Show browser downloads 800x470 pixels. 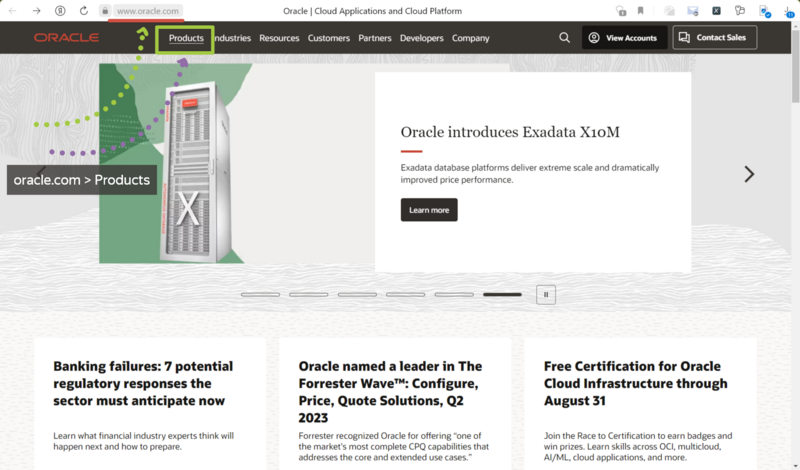(x=789, y=11)
